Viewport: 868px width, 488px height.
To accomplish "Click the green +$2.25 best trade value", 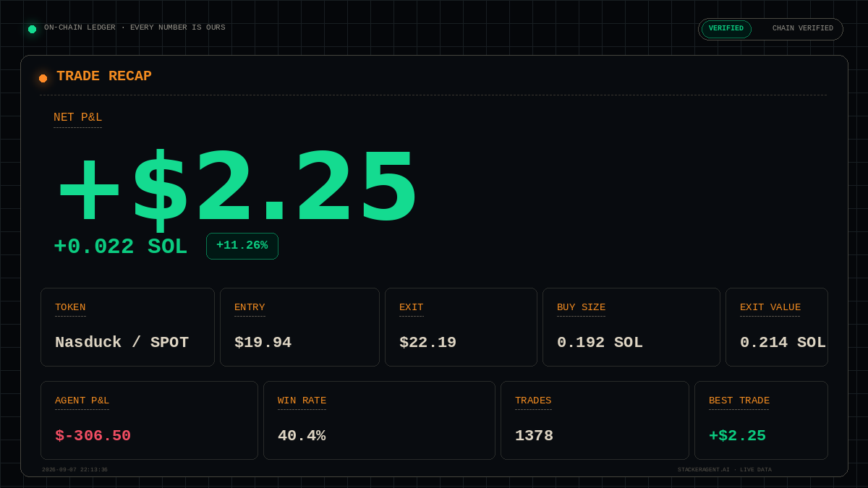I will [x=737, y=436].
